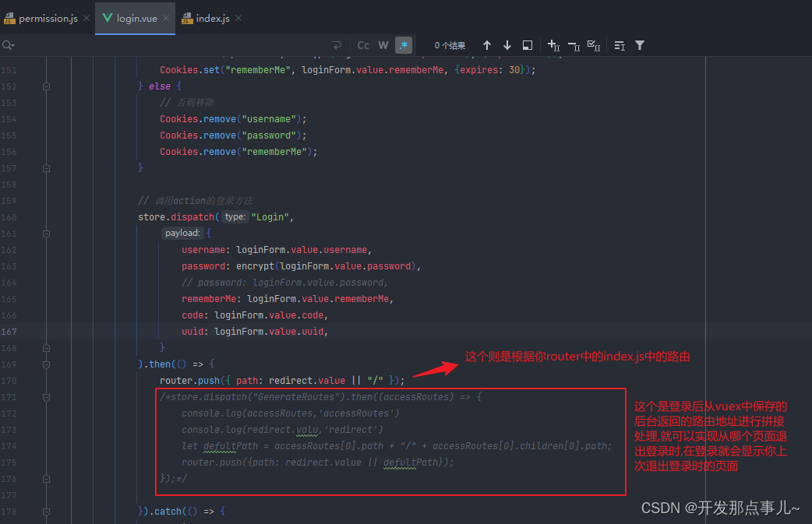
Task: Collapse the comment block at line 171
Action: [x=46, y=397]
